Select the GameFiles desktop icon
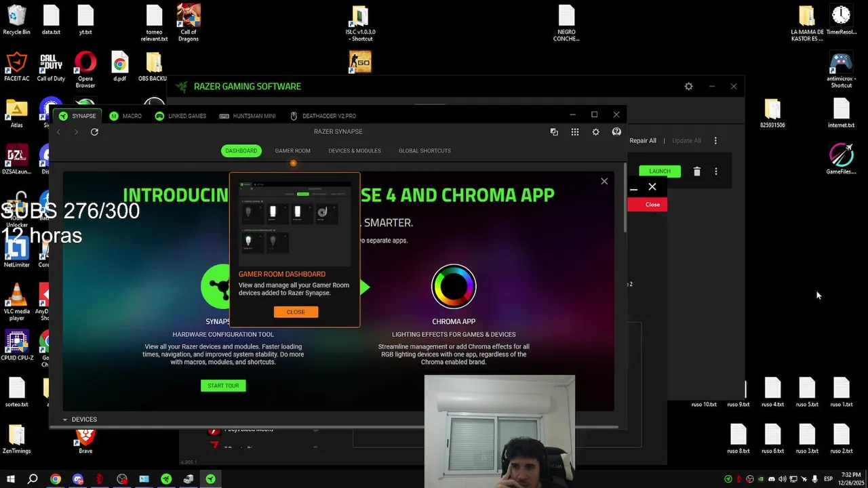The image size is (868, 488). pos(841,159)
